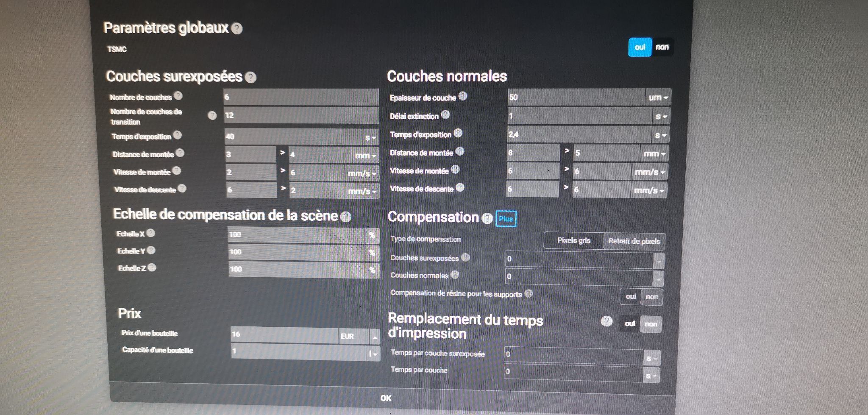This screenshot has height=415, width=868.
Task: Set TSMC toggle to oui
Action: click(x=640, y=47)
